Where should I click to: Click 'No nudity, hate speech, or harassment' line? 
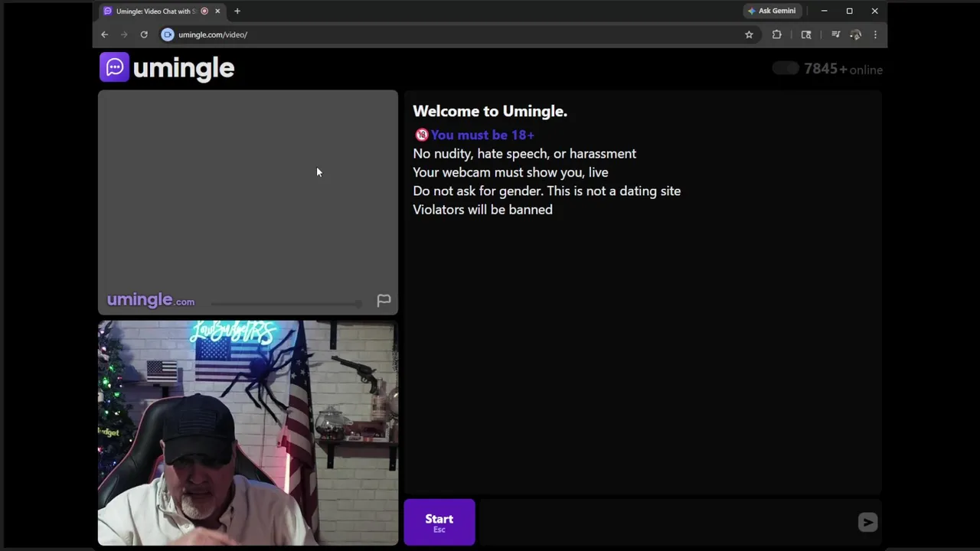point(524,154)
